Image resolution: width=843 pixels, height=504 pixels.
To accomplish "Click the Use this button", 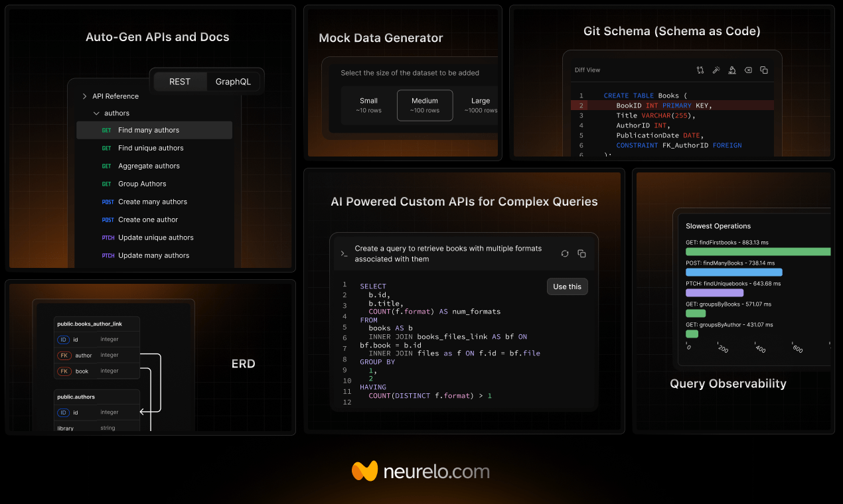I will (568, 286).
